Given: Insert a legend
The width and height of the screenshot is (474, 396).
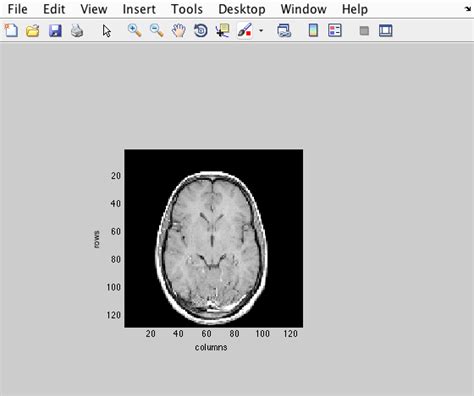Looking at the screenshot, I should [x=335, y=31].
